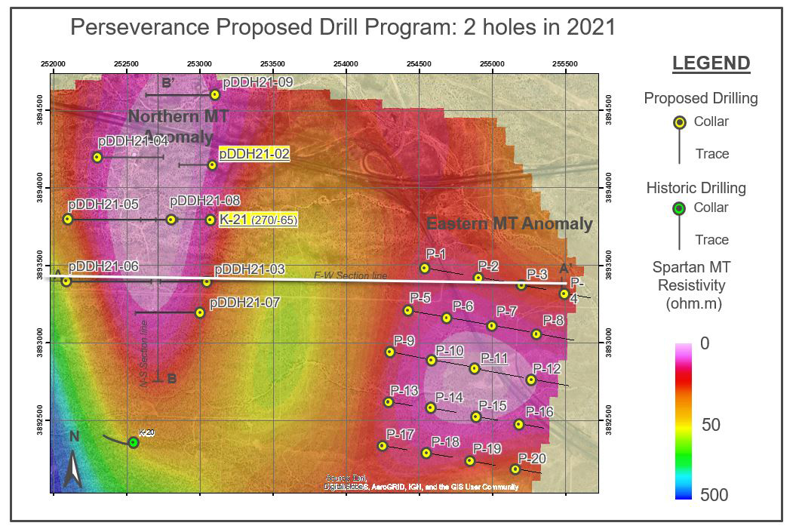Image resolution: width=799 pixels, height=532 pixels.
Task: Click the P-9 collar marker
Action: (x=390, y=352)
